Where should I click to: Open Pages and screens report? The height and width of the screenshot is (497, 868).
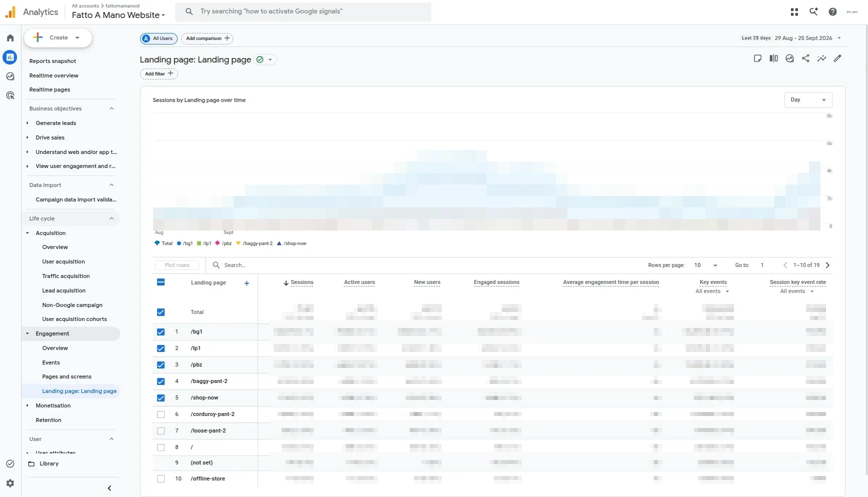67,377
